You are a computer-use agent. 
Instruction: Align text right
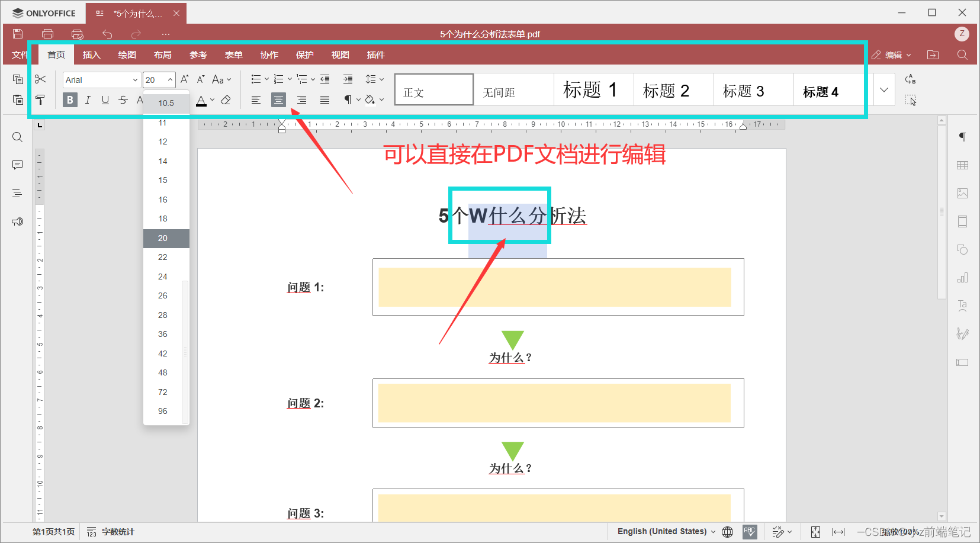[x=302, y=100]
